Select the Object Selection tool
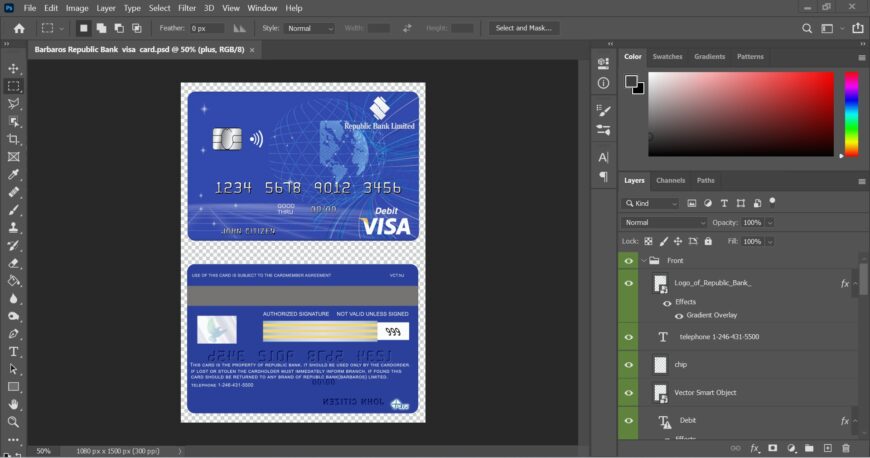Screen dimensions: 870x458 tap(13, 122)
